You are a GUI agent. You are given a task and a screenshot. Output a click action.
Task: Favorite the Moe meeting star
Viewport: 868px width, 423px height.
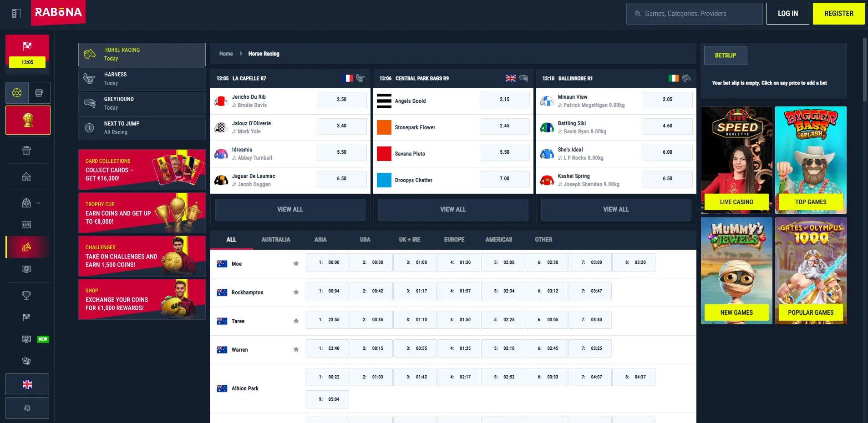click(296, 263)
